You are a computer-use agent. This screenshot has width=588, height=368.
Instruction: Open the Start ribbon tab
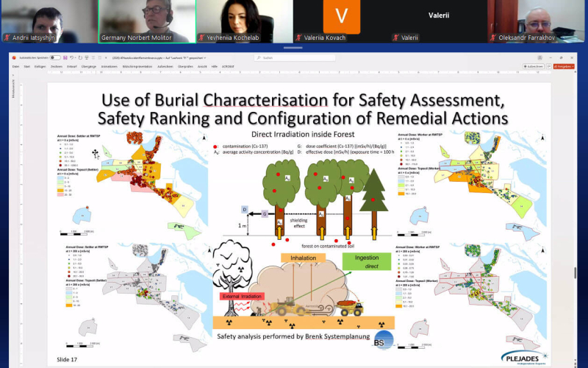27,66
